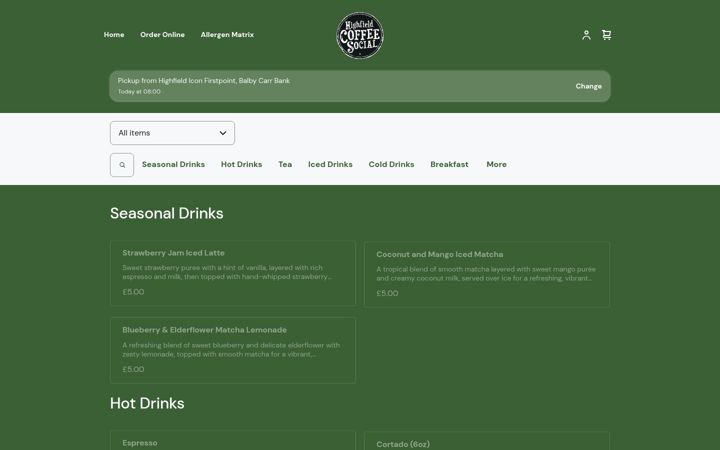This screenshot has height=450, width=720.
Task: Open the Espresso item card
Action: [x=233, y=441]
